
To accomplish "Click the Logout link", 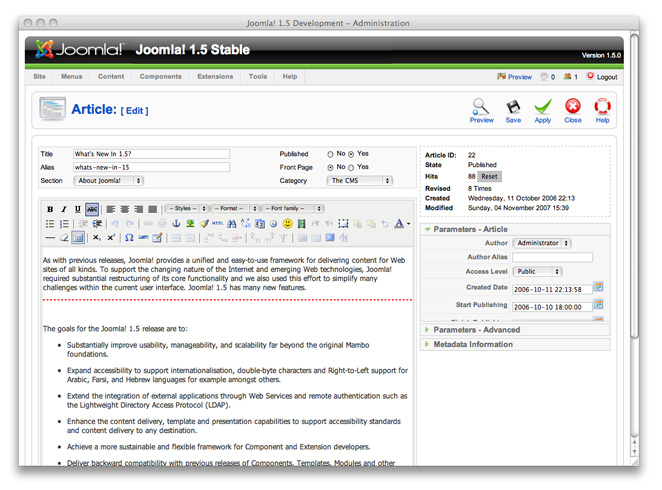I will tap(603, 77).
